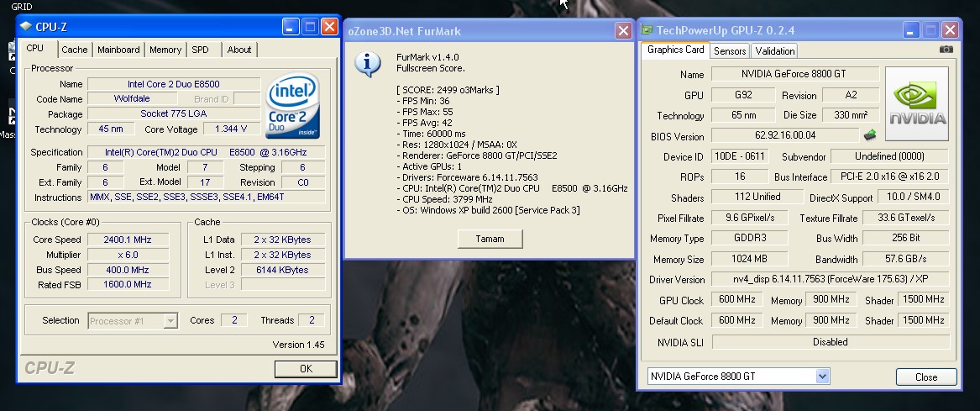Click the Core Speed value 2400.1 MHz
This screenshot has width=980, height=411.
pos(128,239)
